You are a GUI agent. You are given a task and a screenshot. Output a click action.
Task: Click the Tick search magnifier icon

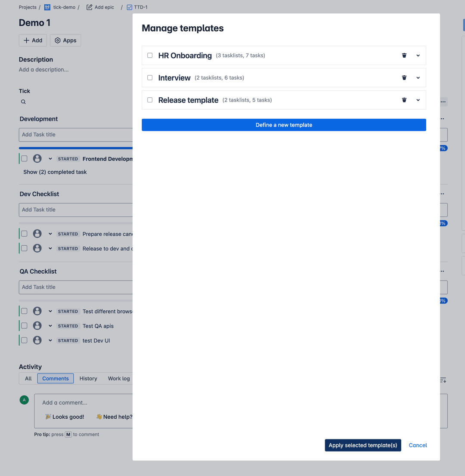pyautogui.click(x=23, y=102)
